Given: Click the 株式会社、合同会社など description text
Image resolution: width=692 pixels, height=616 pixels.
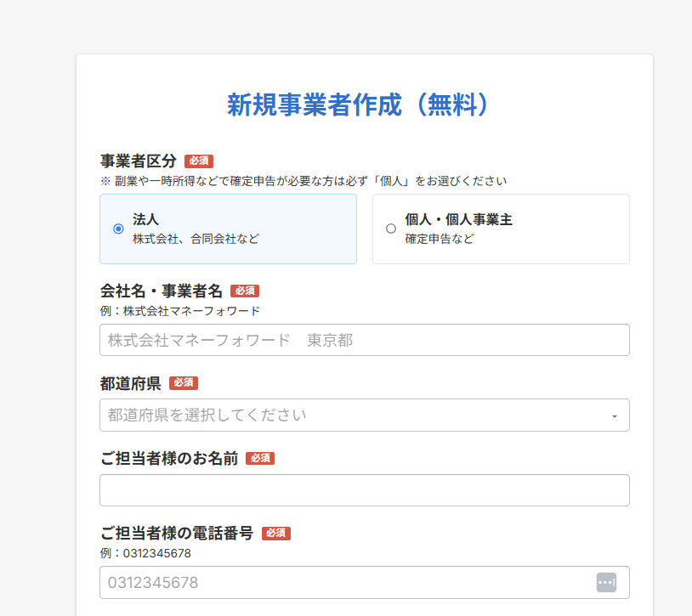Looking at the screenshot, I should pyautogui.click(x=196, y=239).
